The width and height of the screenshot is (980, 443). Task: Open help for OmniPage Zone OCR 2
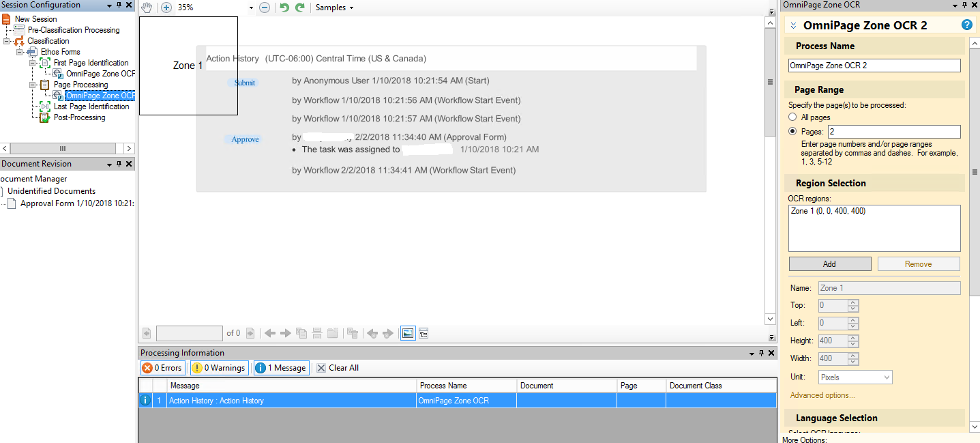[966, 25]
